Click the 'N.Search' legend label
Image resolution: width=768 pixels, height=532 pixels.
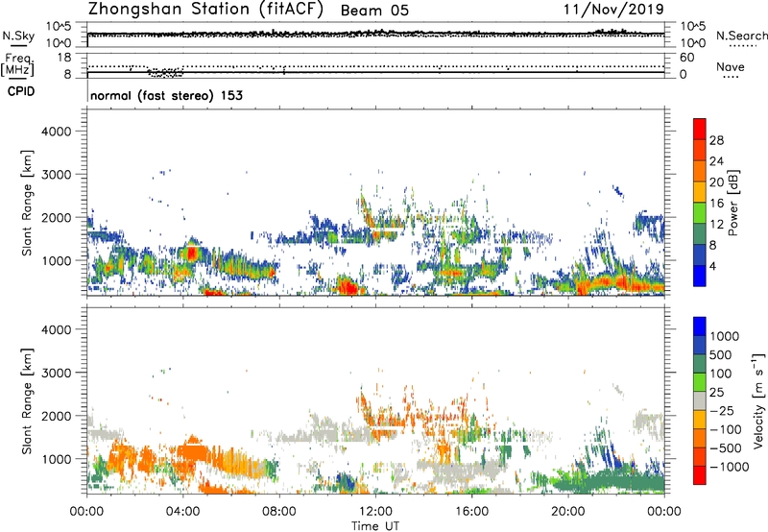[x=741, y=36]
